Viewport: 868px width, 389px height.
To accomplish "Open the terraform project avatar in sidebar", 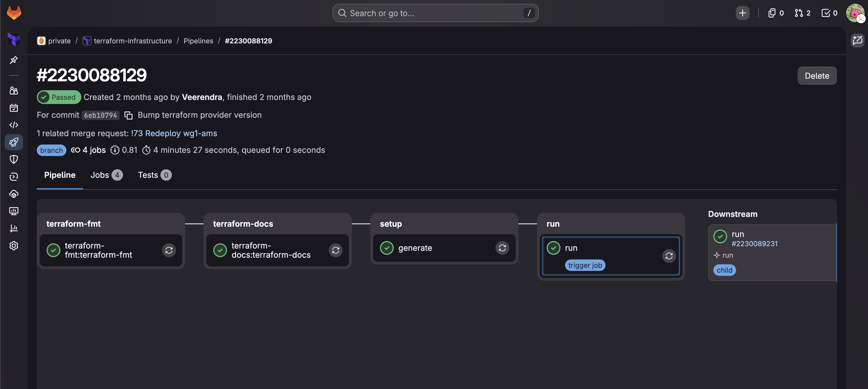I will pos(14,39).
